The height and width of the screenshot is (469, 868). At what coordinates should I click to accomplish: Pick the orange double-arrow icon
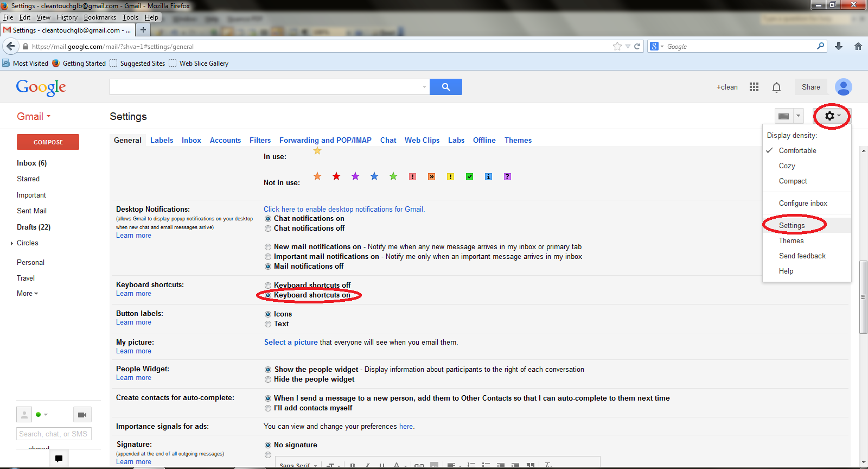coord(431,177)
